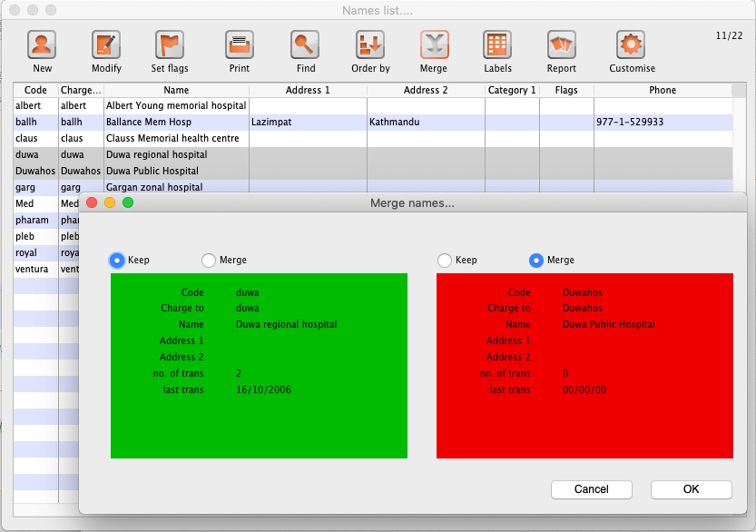
Task: Open the Labels tool
Action: point(497,45)
